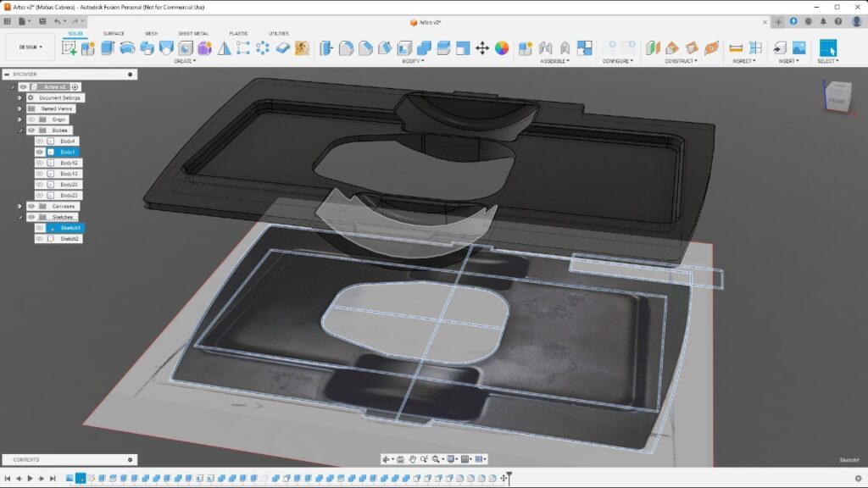868x488 pixels.
Task: Toggle visibility of Body20
Action: (39, 184)
